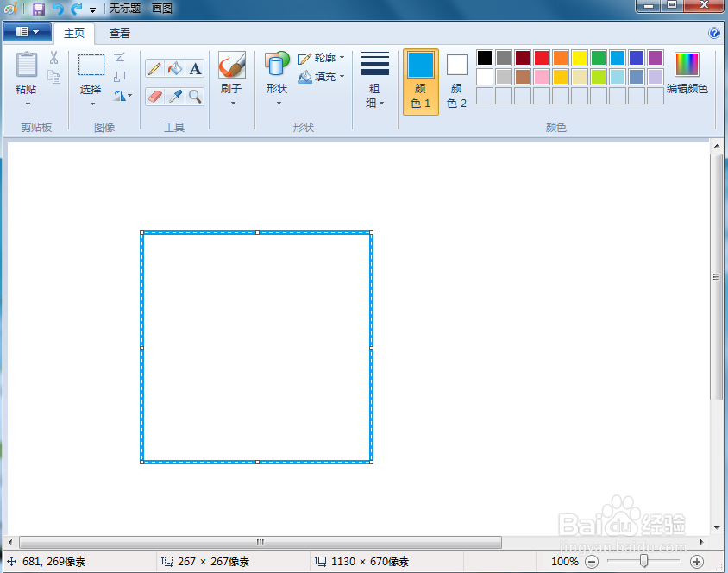The width and height of the screenshot is (728, 573).
Task: Click the Cut scissors icon
Action: [x=53, y=58]
